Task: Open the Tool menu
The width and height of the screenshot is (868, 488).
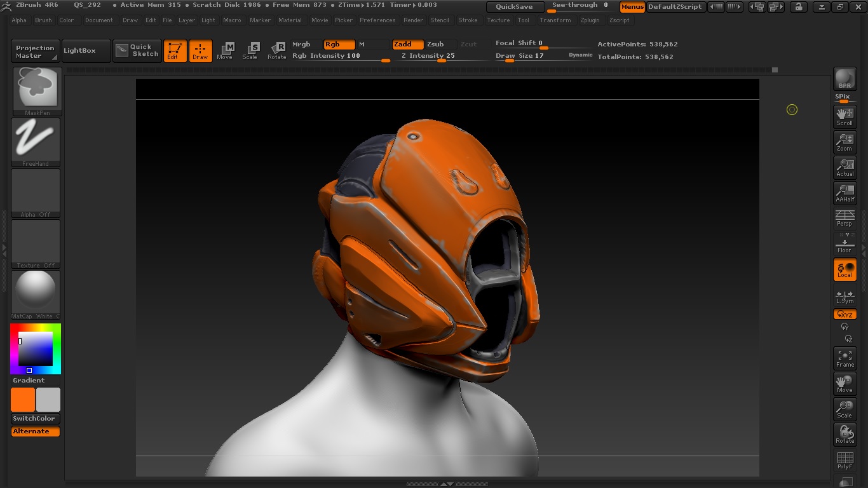Action: (x=523, y=20)
